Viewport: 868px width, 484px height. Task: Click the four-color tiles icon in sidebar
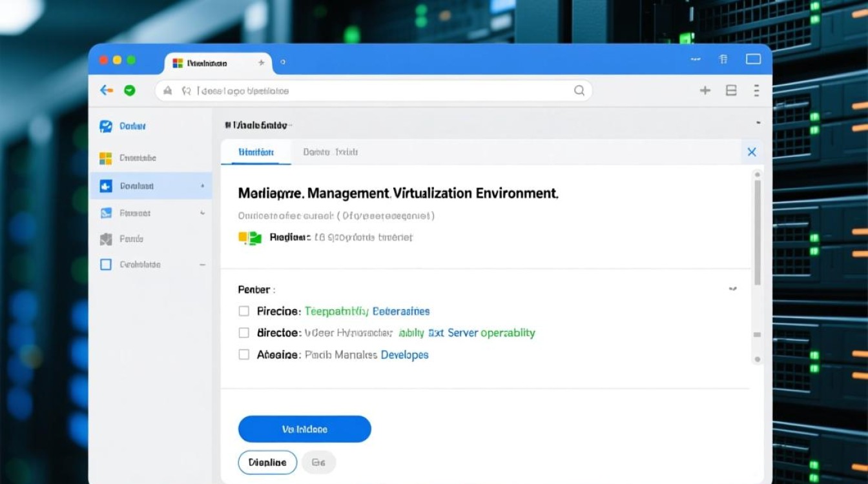click(x=106, y=158)
